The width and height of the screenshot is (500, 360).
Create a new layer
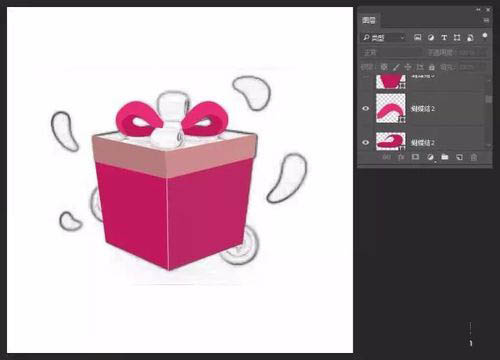click(459, 157)
